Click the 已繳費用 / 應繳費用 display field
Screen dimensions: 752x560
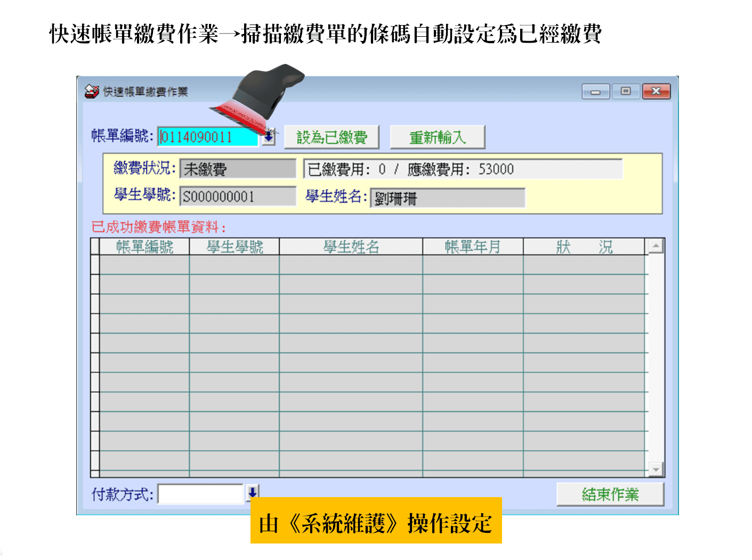pyautogui.click(x=462, y=169)
